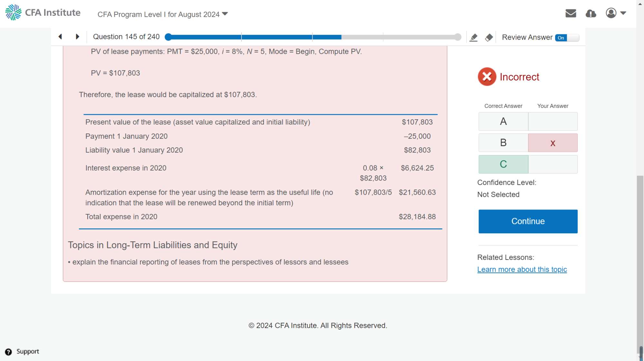Click the Continue button
The height and width of the screenshot is (361, 644).
tap(528, 221)
